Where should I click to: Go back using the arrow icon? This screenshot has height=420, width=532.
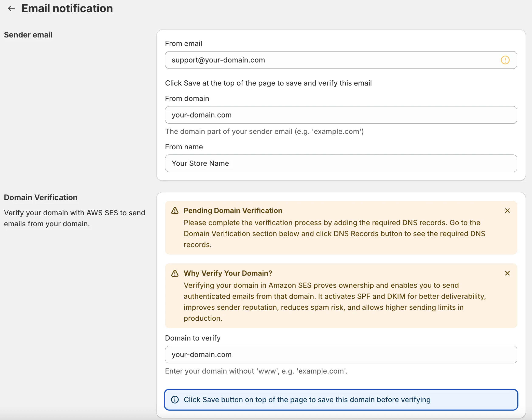(11, 8)
